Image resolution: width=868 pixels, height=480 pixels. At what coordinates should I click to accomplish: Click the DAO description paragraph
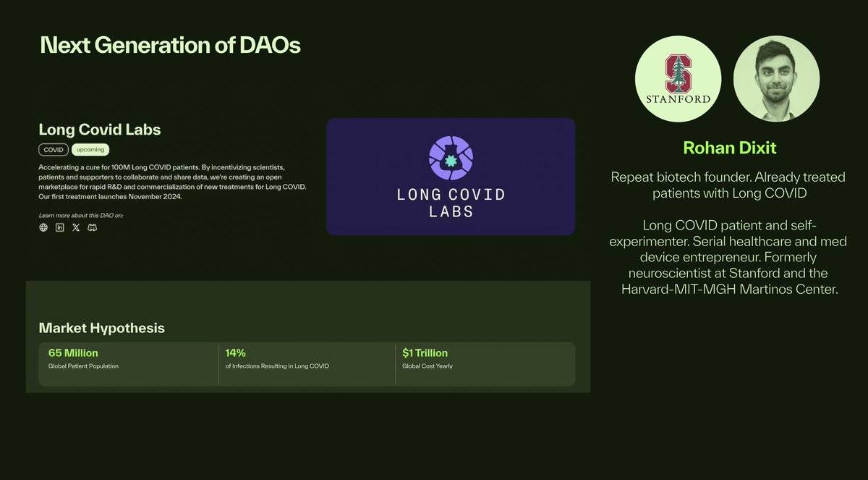click(173, 182)
